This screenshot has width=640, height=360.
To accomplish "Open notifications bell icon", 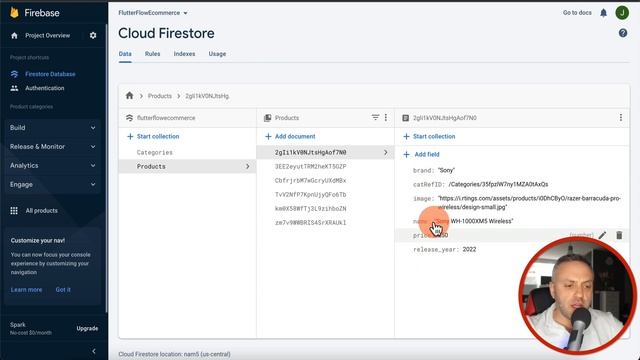I will (603, 13).
